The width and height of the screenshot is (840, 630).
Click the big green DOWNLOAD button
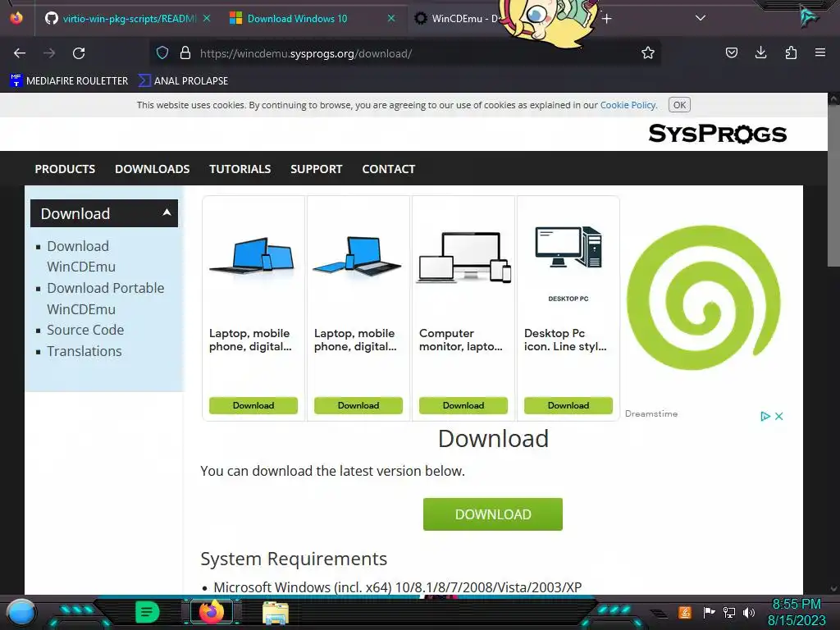pos(493,514)
